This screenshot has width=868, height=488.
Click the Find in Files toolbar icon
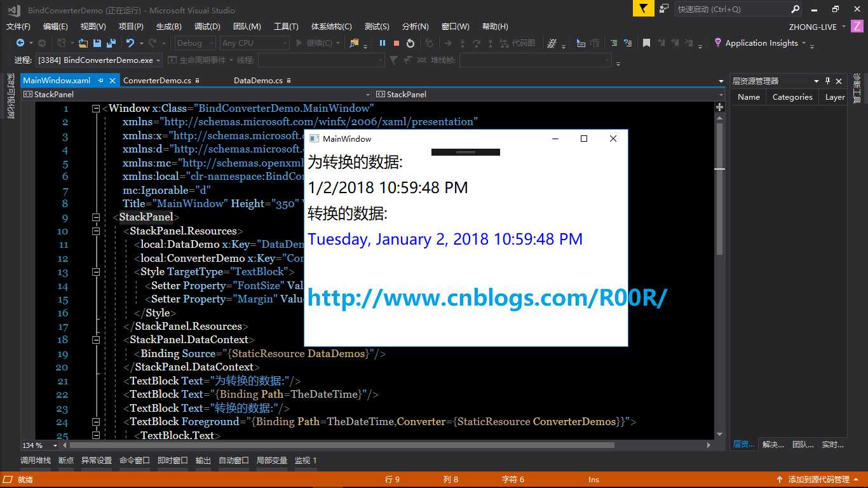[354, 43]
